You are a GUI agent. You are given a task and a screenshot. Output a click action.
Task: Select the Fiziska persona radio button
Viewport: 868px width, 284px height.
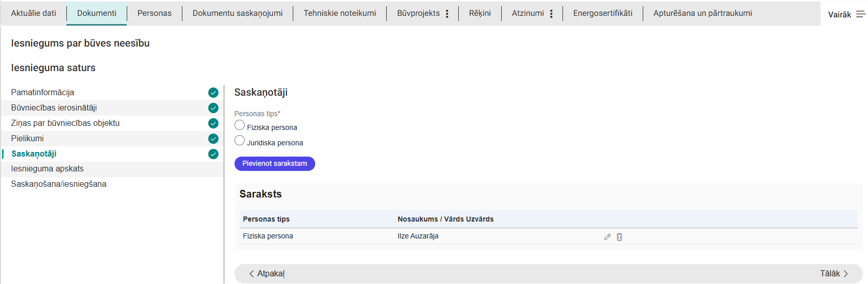(240, 125)
